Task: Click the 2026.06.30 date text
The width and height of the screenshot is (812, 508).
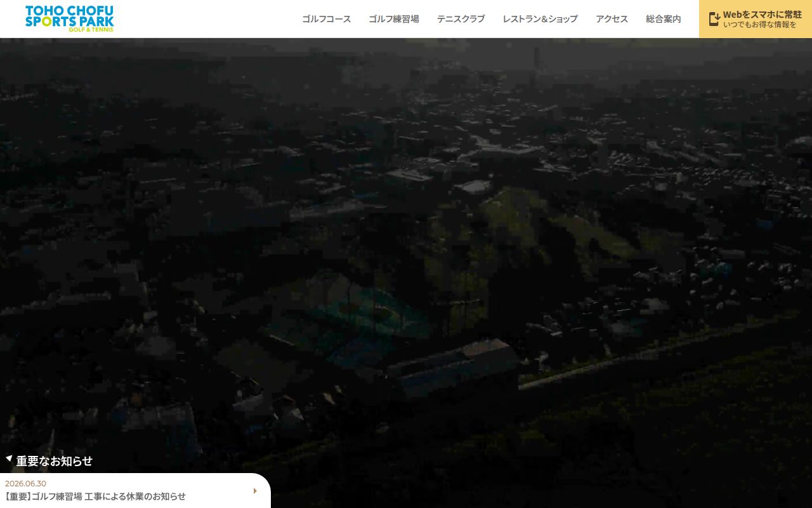Action: [x=25, y=483]
